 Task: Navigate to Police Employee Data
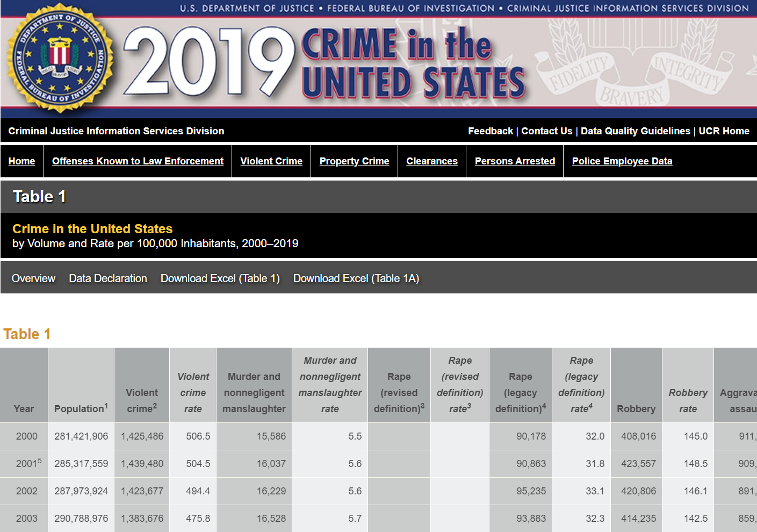pos(622,161)
